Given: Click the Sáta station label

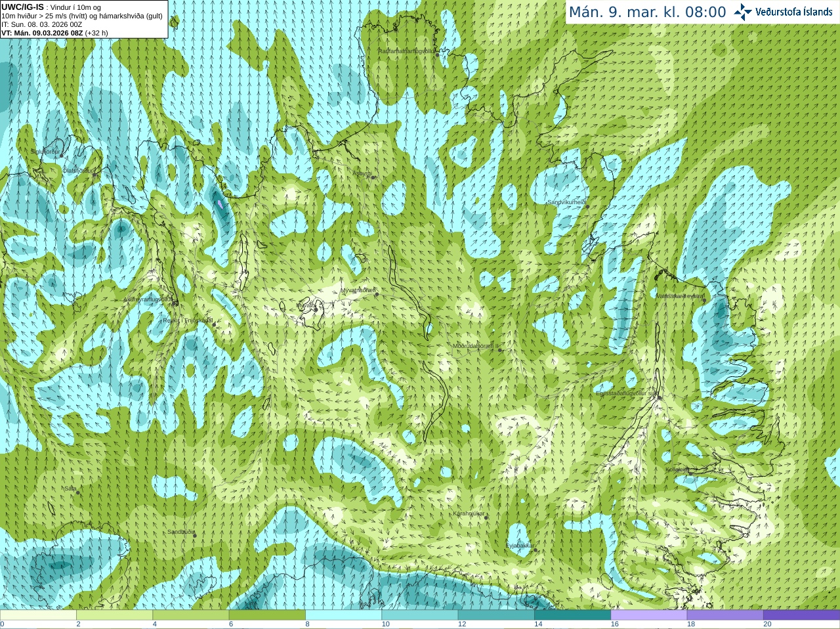Looking at the screenshot, I should 70,488.
